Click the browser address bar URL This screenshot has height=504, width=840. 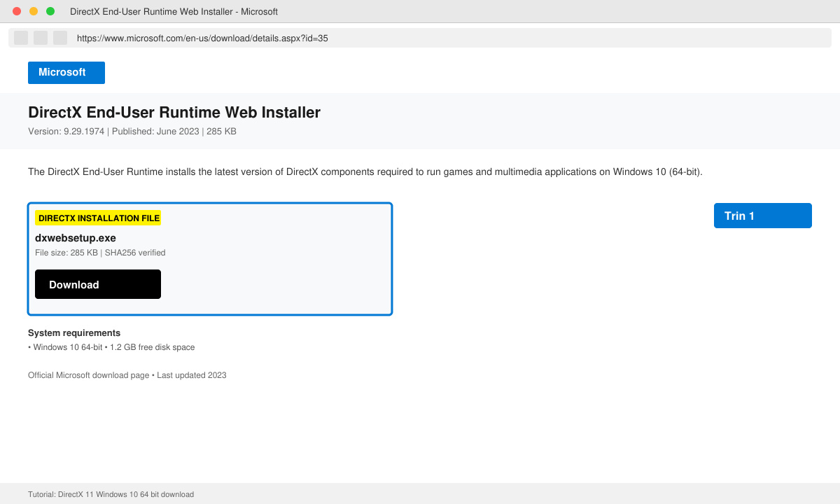pos(202,38)
